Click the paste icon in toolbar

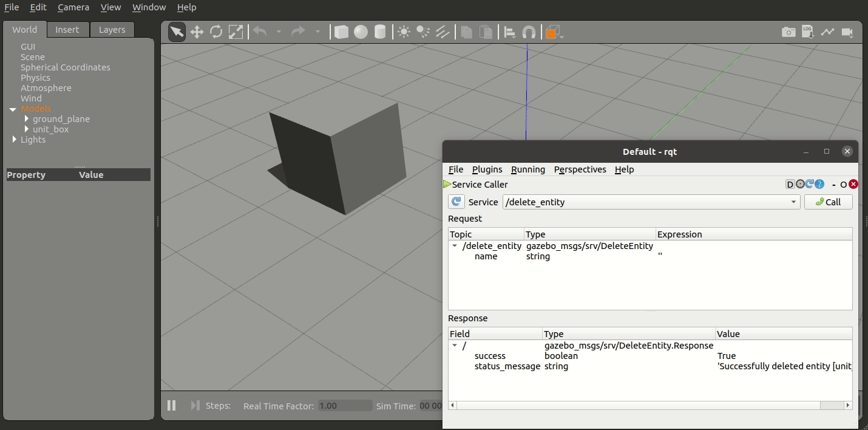[486, 32]
